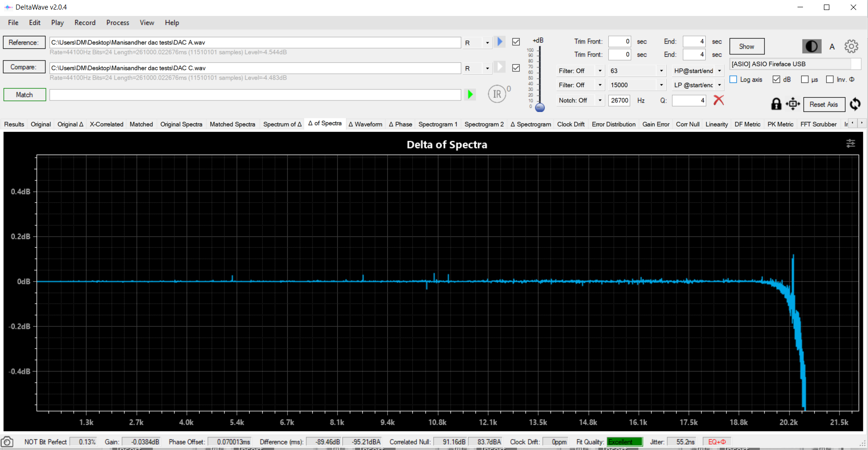This screenshot has width=868, height=450.
Task: Switch to the Clock Drift tab
Action: pyautogui.click(x=571, y=124)
